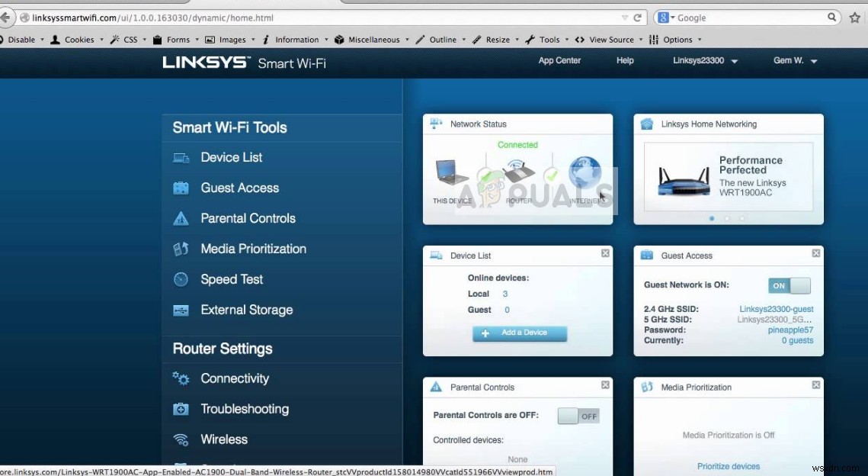Click the Linksys23300-guest SSID link
This screenshot has width=868, height=476.
[x=776, y=309]
